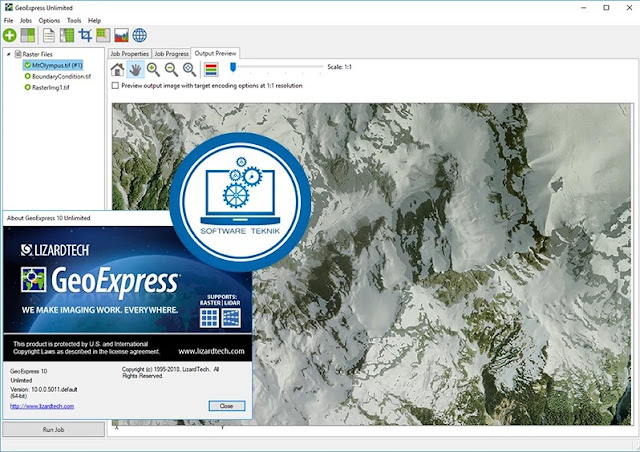Open the lizardtech.com link in About dialog
Viewport: 640px width, 452px height.
point(42,406)
